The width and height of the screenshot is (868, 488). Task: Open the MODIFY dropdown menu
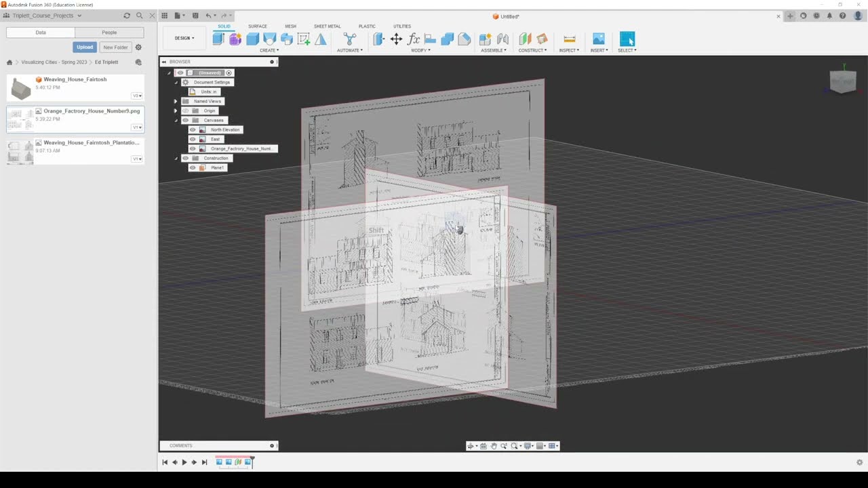[x=420, y=50]
